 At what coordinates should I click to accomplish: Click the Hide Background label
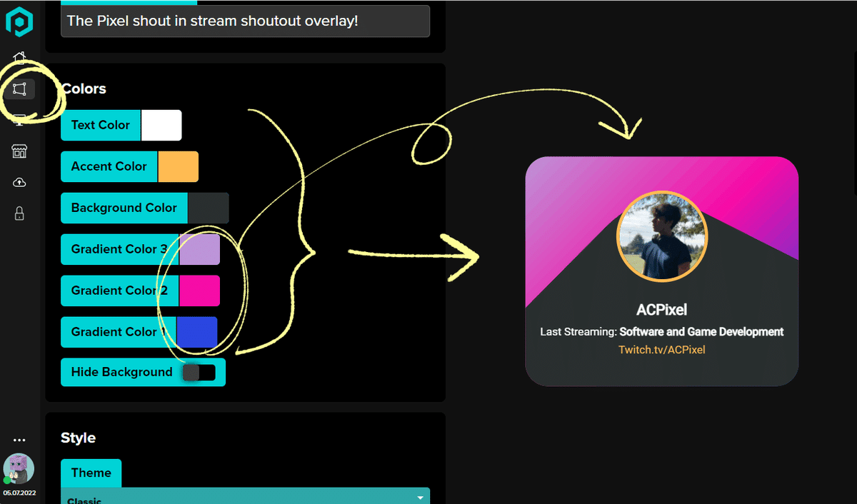click(x=121, y=372)
